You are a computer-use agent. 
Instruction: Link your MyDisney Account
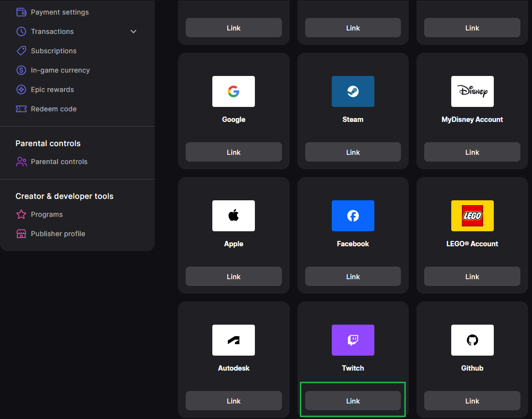coord(473,152)
